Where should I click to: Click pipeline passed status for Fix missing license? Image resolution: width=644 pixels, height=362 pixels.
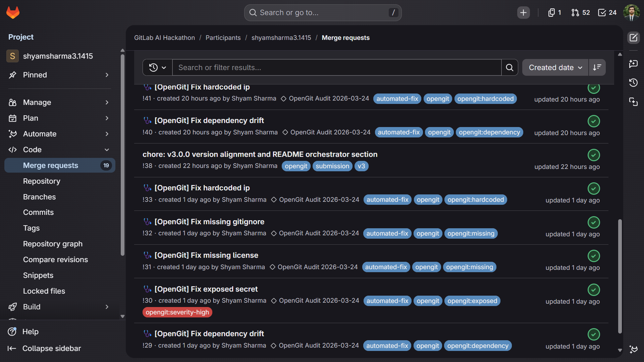pos(594,256)
